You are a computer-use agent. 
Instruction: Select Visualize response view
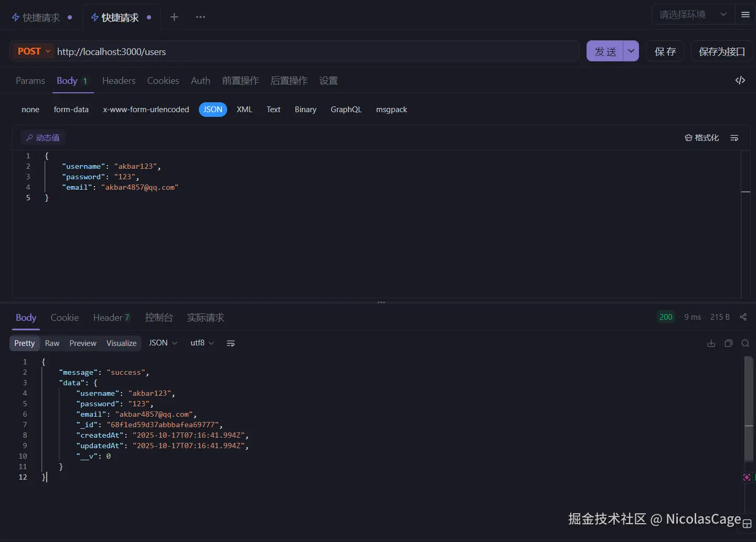tap(122, 343)
